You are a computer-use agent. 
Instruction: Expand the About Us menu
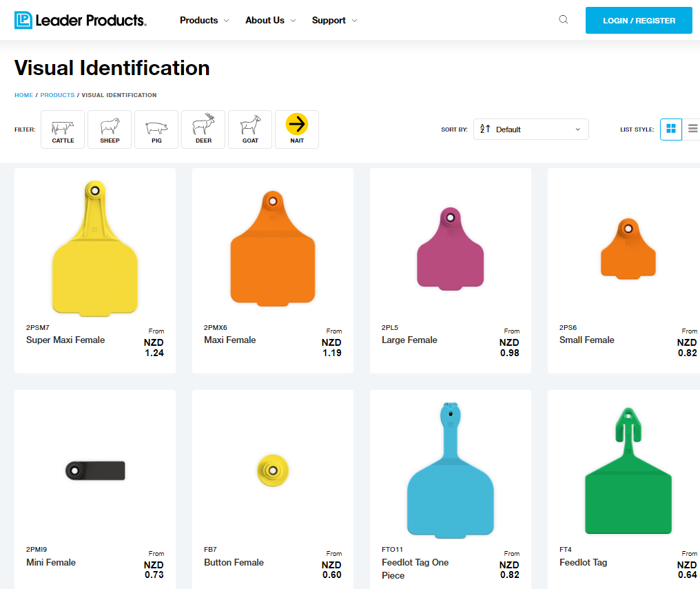pos(270,21)
